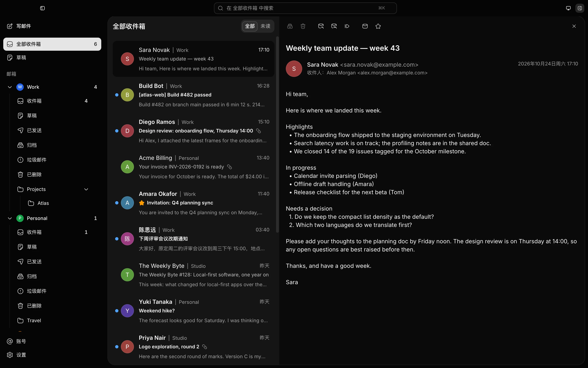Open the Atlas subfolder
This screenshot has width=588, height=368.
pyautogui.click(x=58, y=203)
